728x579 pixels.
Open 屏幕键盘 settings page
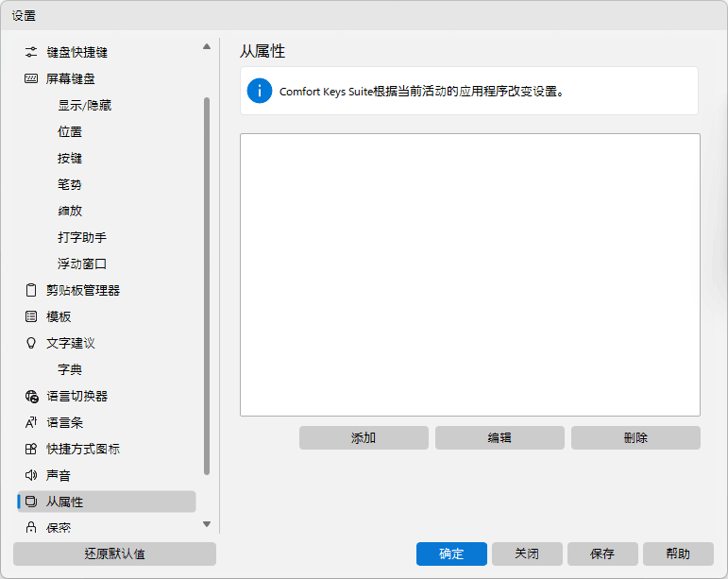(x=107, y=78)
